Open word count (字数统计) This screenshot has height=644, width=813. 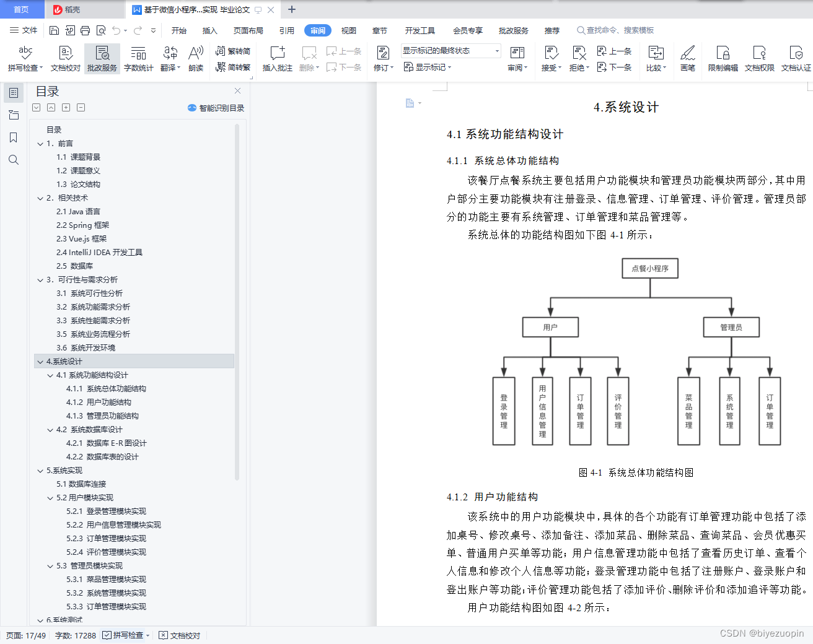pos(139,59)
